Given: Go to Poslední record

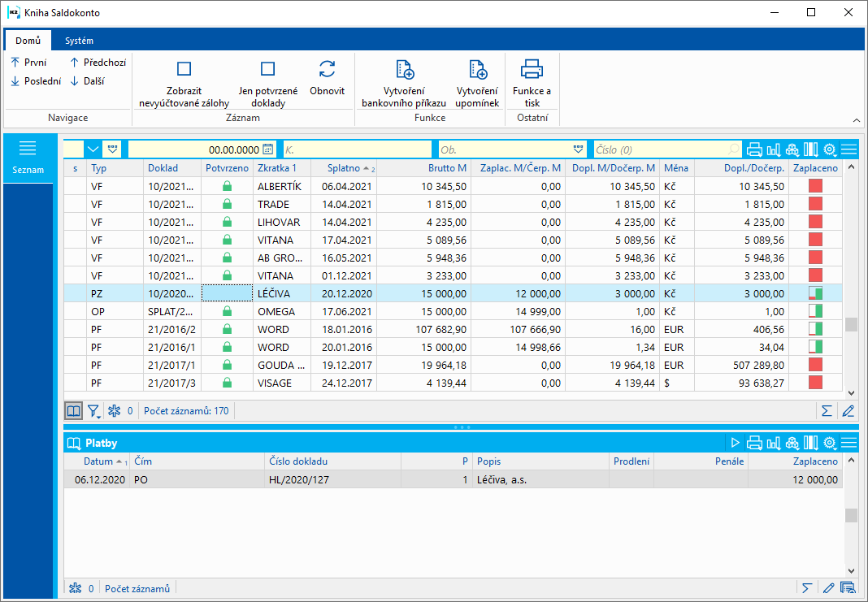Looking at the screenshot, I should click(36, 80).
